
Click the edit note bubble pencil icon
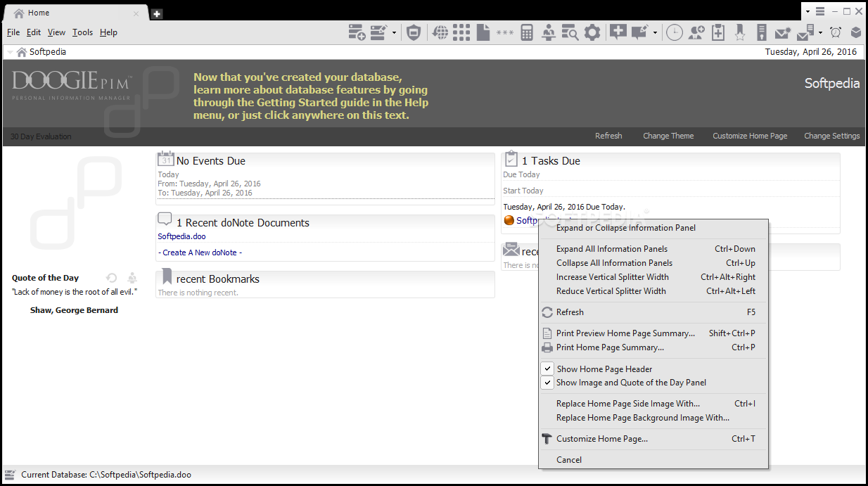pyautogui.click(x=639, y=32)
